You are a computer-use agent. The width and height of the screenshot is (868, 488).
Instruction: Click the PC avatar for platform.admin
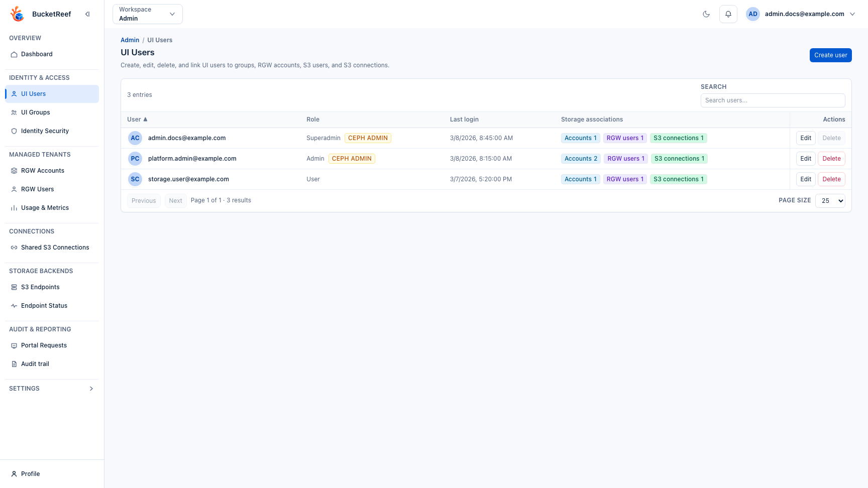[x=135, y=159]
